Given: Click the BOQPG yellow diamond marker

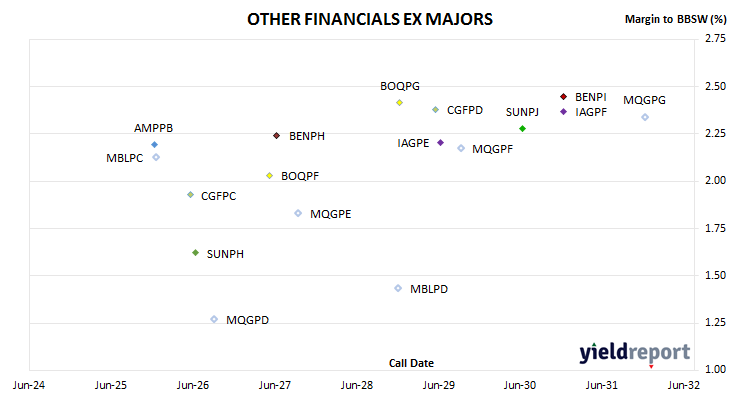Looking at the screenshot, I should coord(399,102).
